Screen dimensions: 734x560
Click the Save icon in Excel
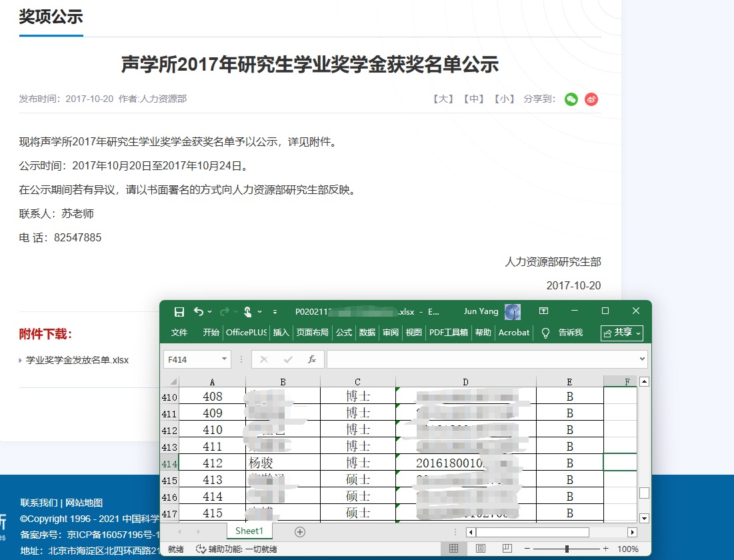(x=179, y=312)
